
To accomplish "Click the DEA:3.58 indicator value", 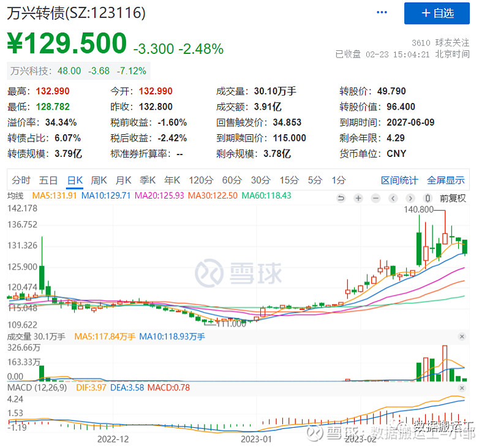I will coord(127,388).
